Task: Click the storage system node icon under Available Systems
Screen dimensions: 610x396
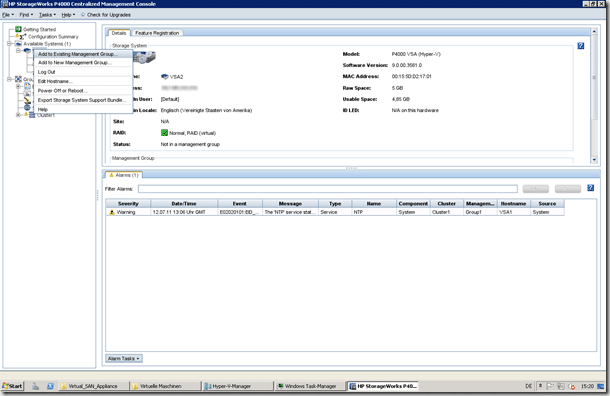Action: 27,51
